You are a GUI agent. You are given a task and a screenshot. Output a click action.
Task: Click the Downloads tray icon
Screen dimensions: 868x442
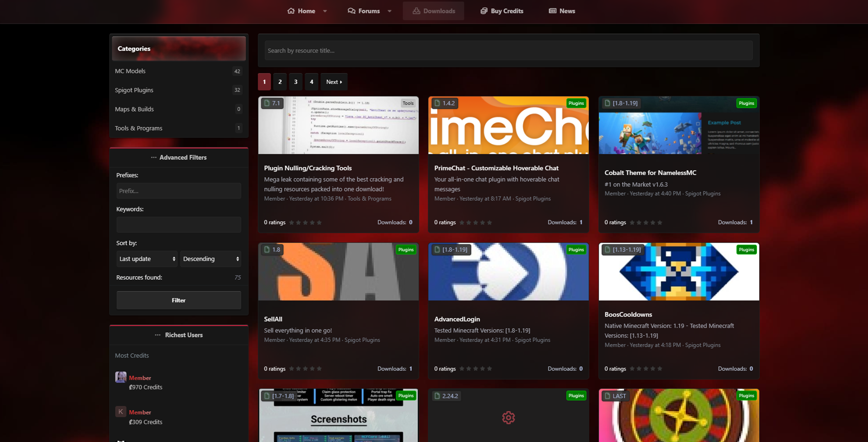coord(416,11)
